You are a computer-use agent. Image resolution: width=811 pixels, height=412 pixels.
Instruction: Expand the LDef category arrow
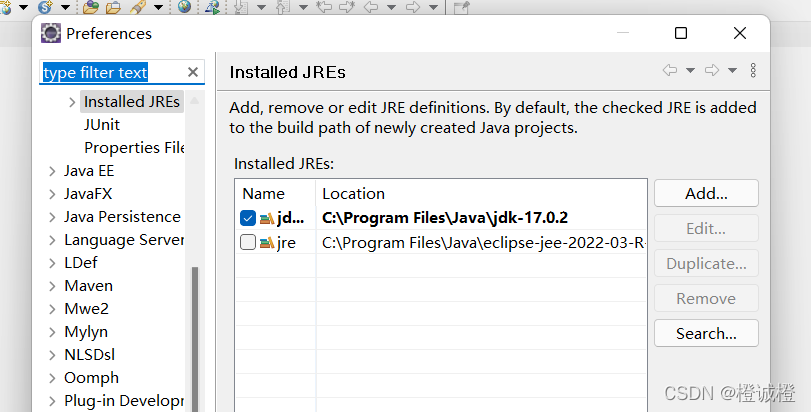(x=52, y=263)
